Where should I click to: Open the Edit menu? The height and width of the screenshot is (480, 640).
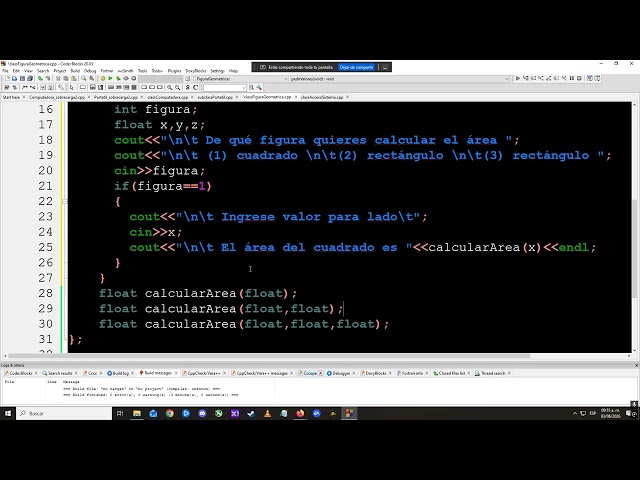tap(16, 71)
